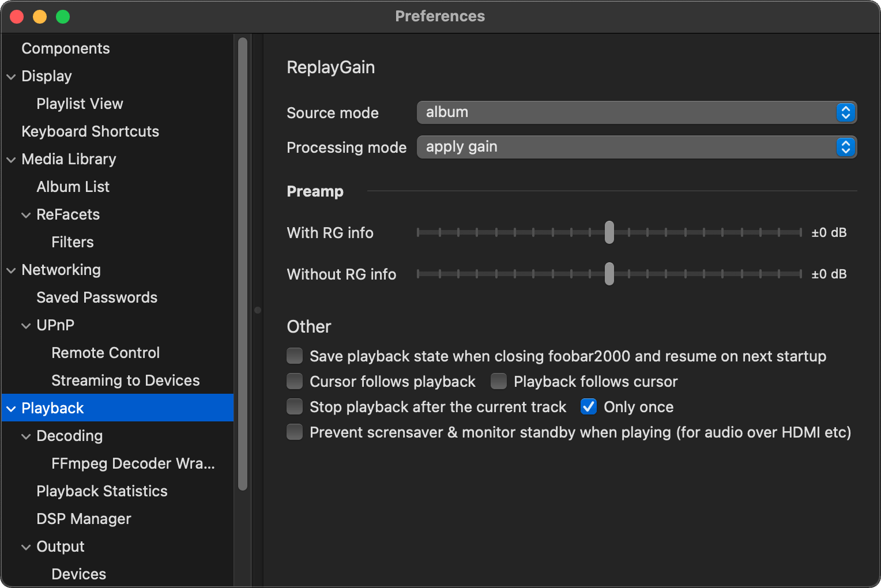881x588 pixels.
Task: Enable Playback follows cursor checkbox
Action: (x=499, y=381)
